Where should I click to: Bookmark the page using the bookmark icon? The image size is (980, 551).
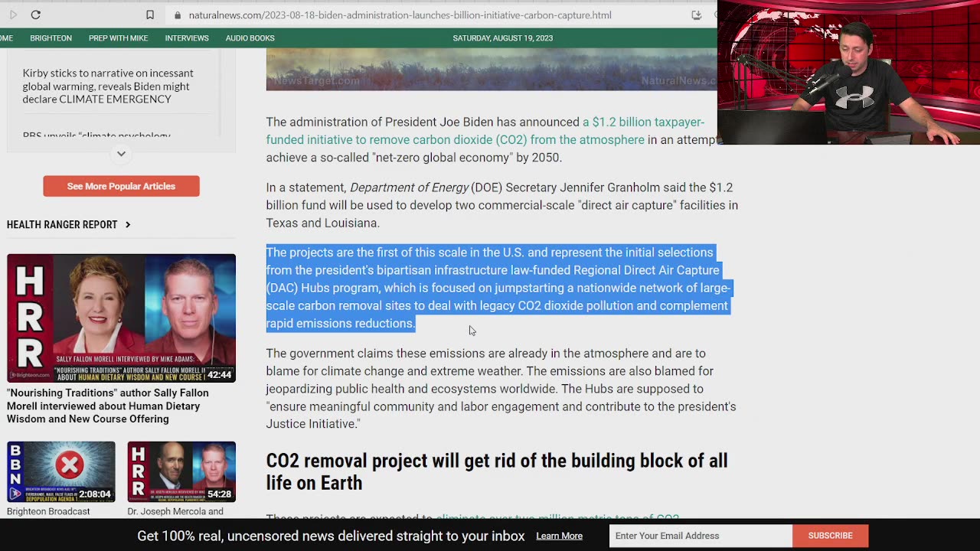click(150, 15)
